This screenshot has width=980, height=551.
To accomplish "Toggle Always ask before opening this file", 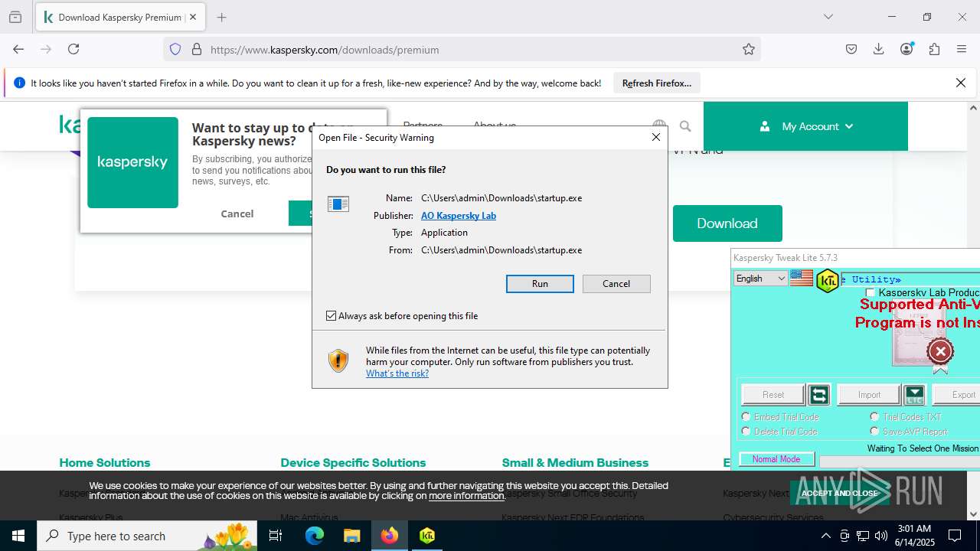I will 331,315.
